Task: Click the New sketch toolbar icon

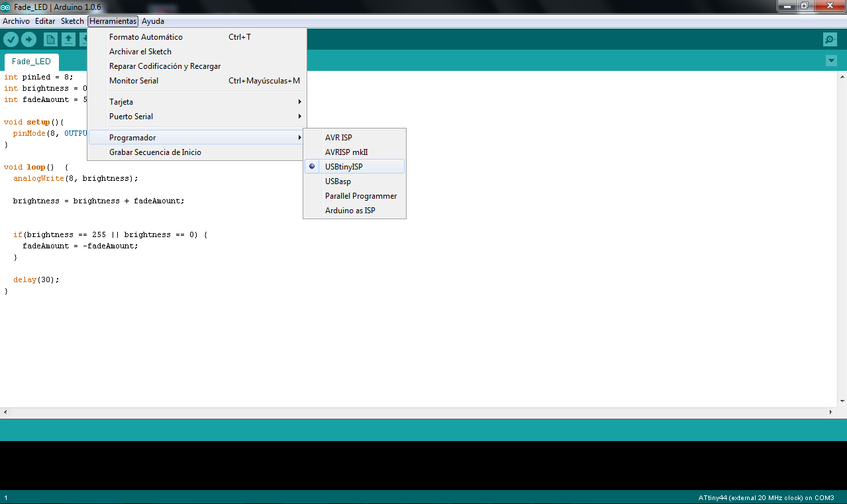Action: pos(50,39)
